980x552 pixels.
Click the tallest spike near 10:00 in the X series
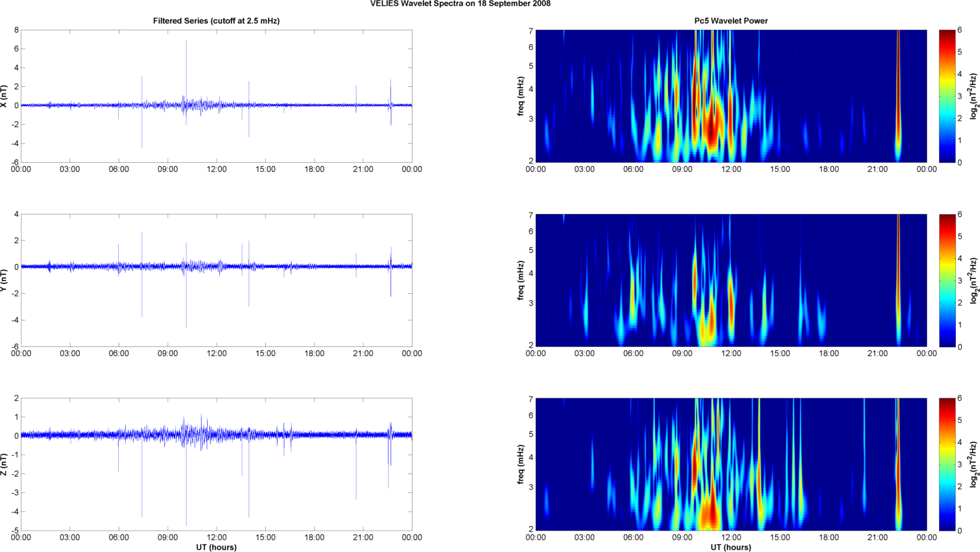[186, 71]
